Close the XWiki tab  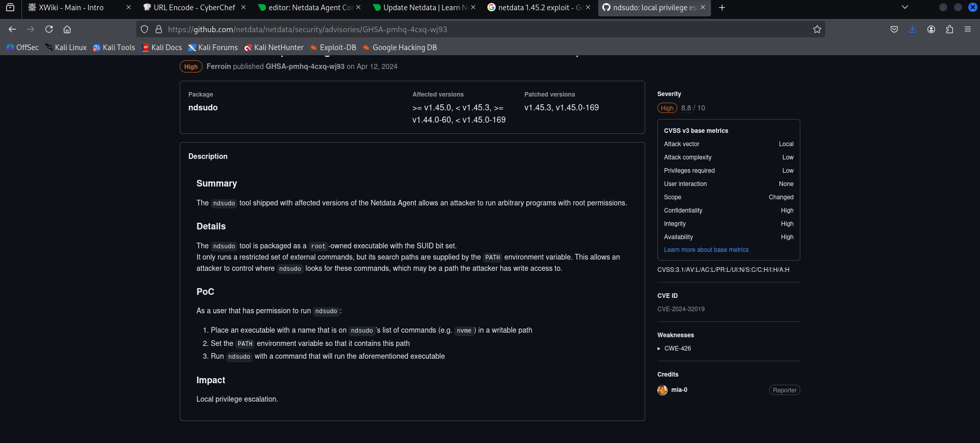click(129, 7)
